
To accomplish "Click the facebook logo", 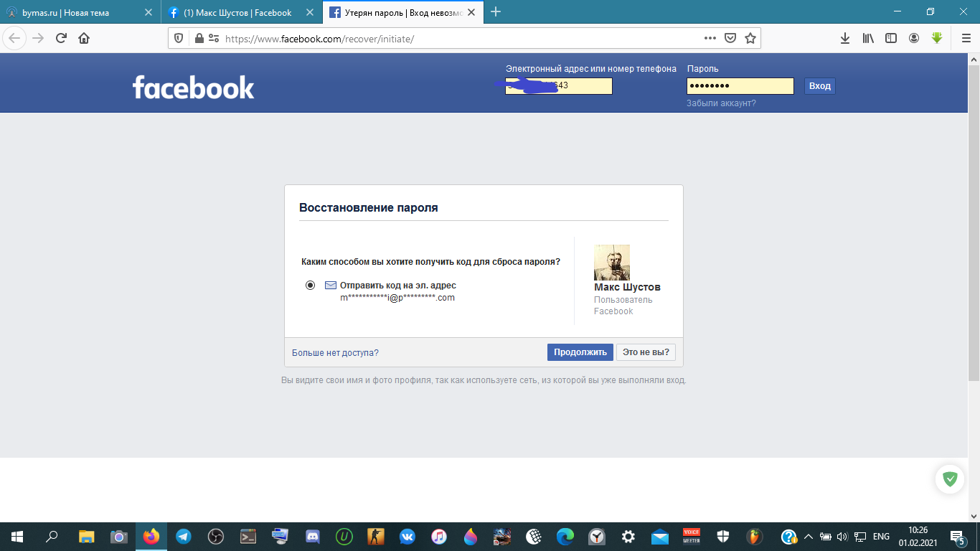I will 194,88.
